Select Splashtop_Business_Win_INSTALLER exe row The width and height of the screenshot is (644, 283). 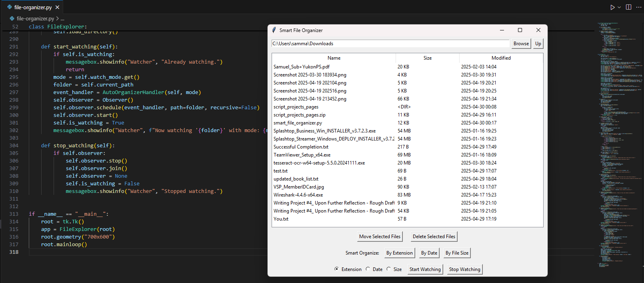407,131
